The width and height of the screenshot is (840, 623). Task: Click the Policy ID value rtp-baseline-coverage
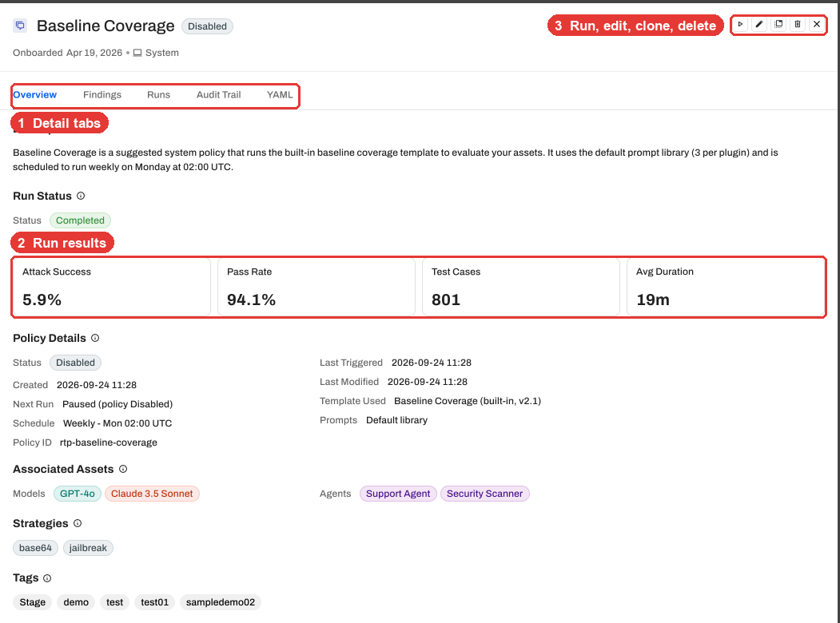coord(109,442)
